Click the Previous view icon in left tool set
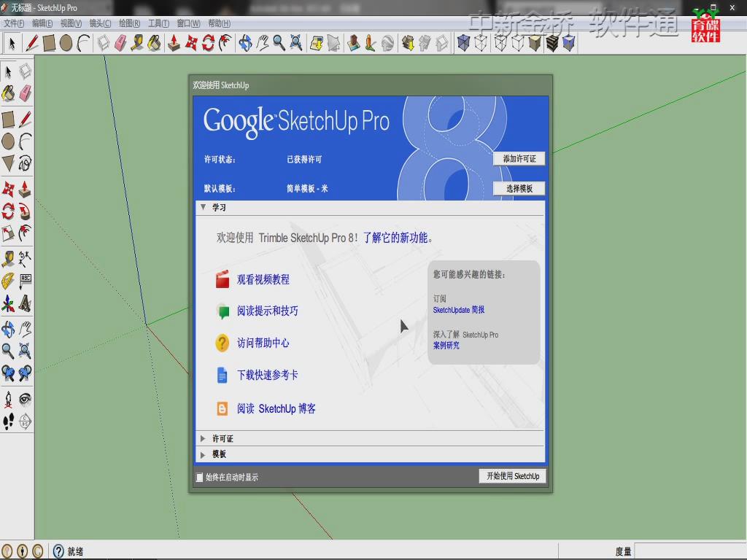Screen dimensions: 747x560 coord(8,373)
